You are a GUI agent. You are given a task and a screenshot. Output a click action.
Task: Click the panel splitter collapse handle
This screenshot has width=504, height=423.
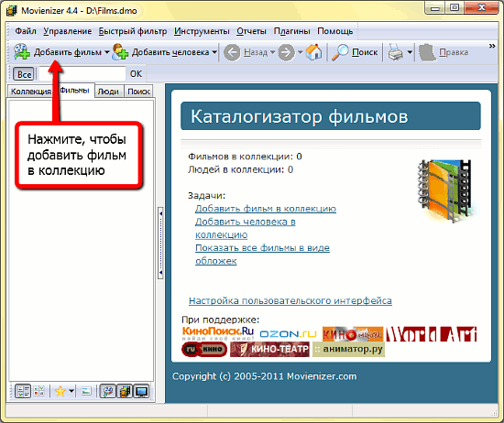click(x=160, y=243)
